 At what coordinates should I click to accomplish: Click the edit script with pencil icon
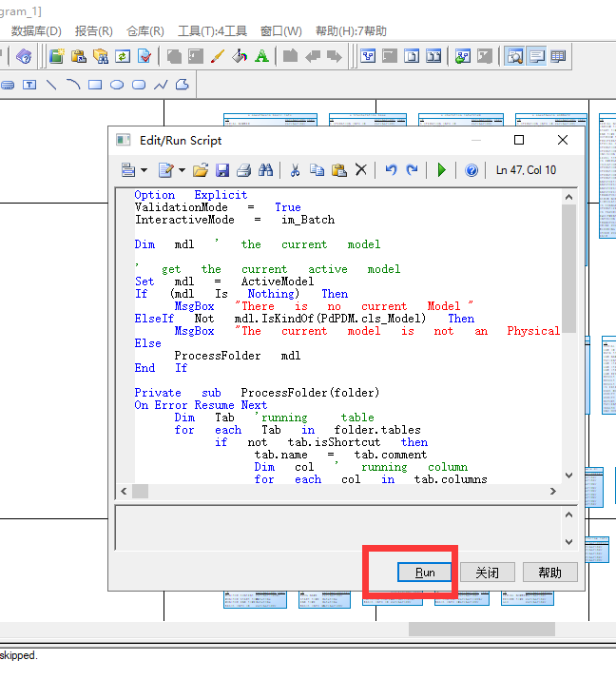click(x=166, y=170)
